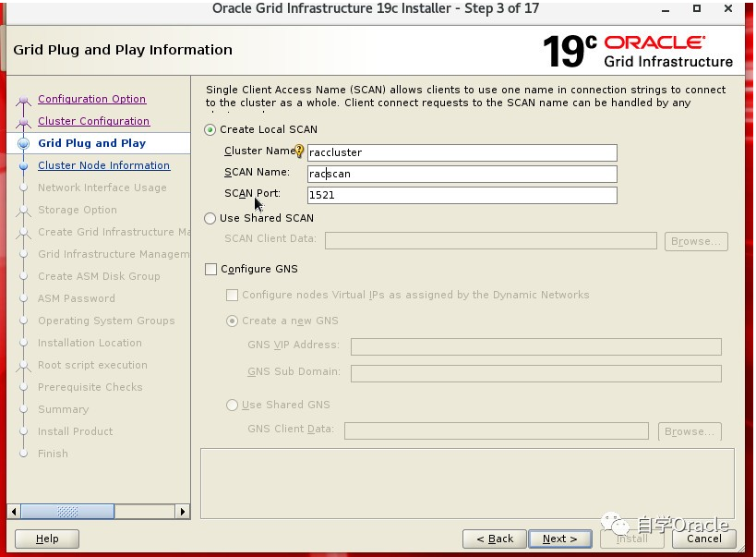Image resolution: width=756 pixels, height=557 pixels.
Task: Click the GNS Sub Domain field
Action: [536, 373]
